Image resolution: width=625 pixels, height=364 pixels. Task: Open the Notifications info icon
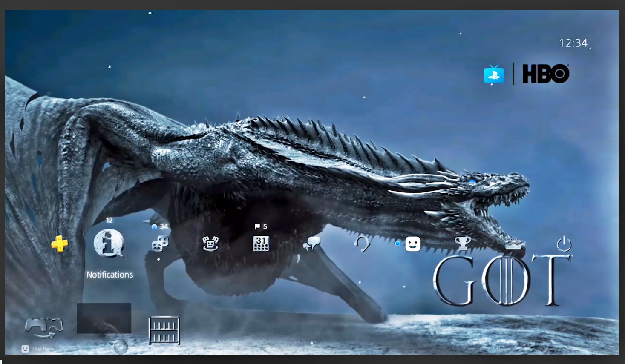[x=109, y=244]
